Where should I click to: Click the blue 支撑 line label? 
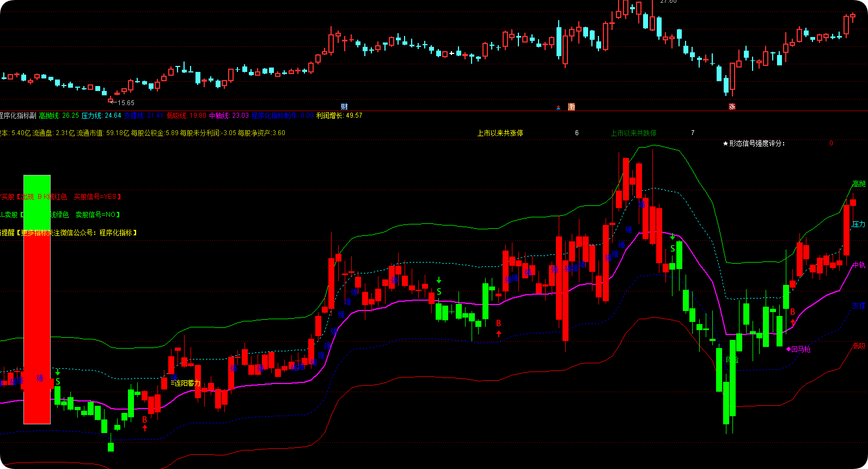(859, 306)
